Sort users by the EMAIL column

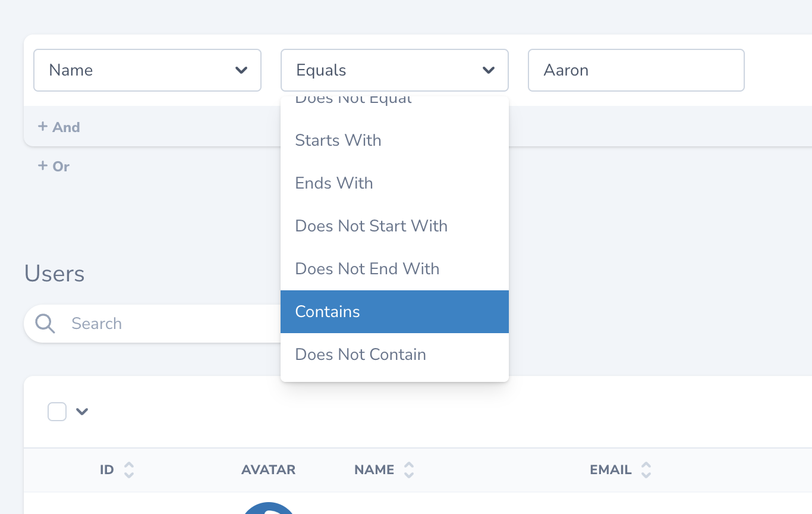tap(646, 469)
